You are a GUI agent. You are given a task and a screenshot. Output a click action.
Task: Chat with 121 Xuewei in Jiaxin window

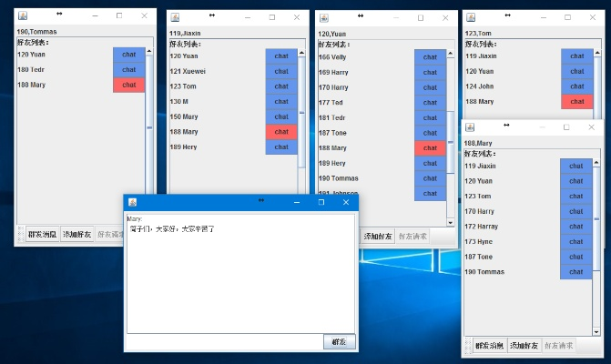(x=281, y=71)
